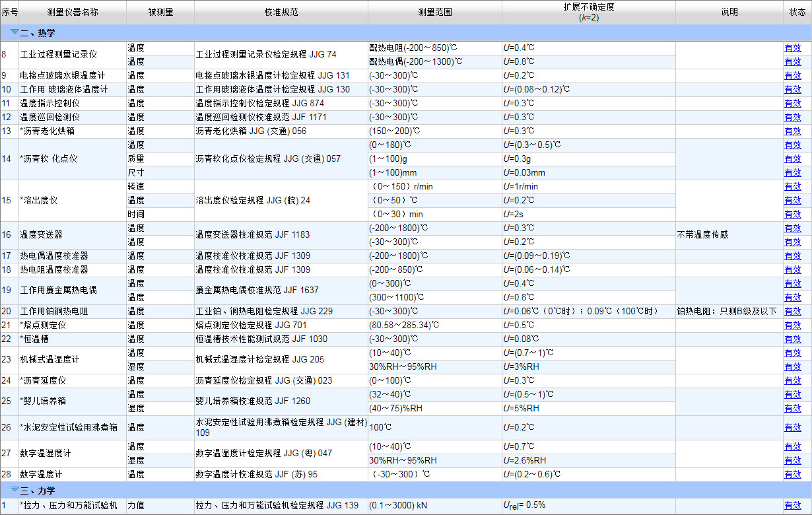
Task: Click the 被测量 column header
Action: 160,13
